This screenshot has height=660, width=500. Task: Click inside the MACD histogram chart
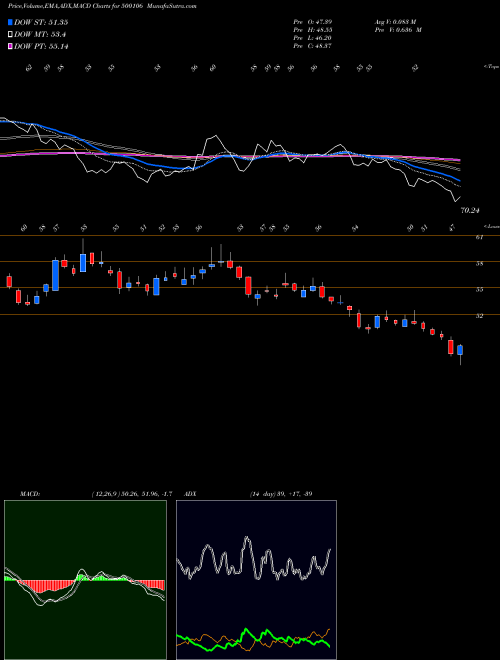(x=85, y=580)
